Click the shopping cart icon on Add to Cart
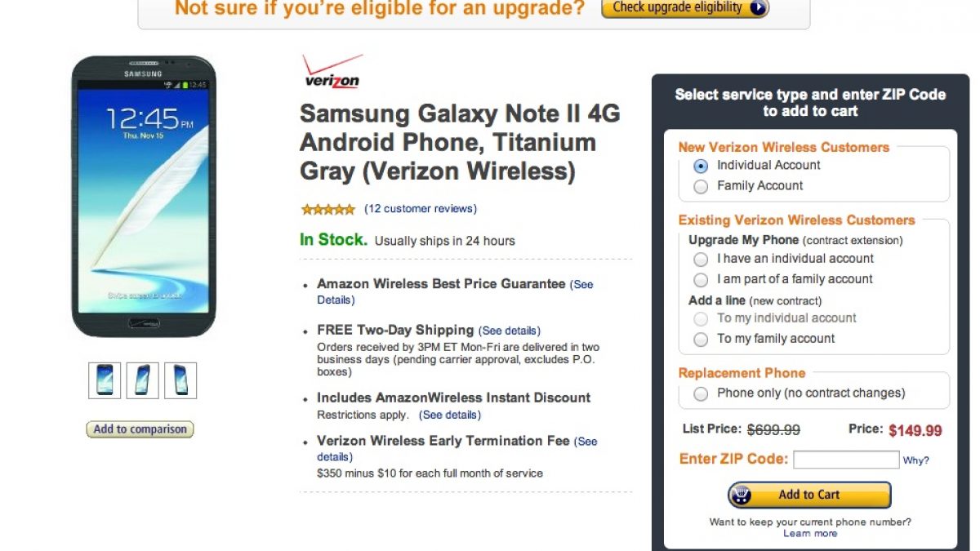The width and height of the screenshot is (980, 551). point(742,495)
